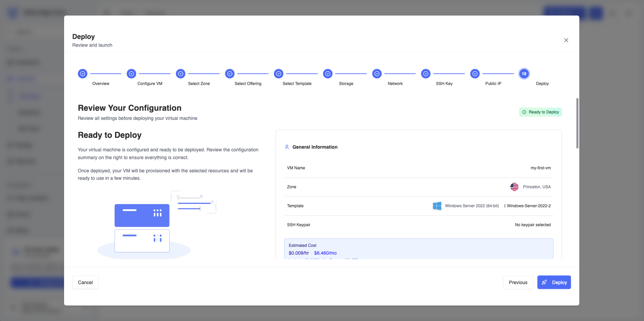Image resolution: width=644 pixels, height=321 pixels.
Task: Click the 'VM Name' row label
Action: coord(296,168)
